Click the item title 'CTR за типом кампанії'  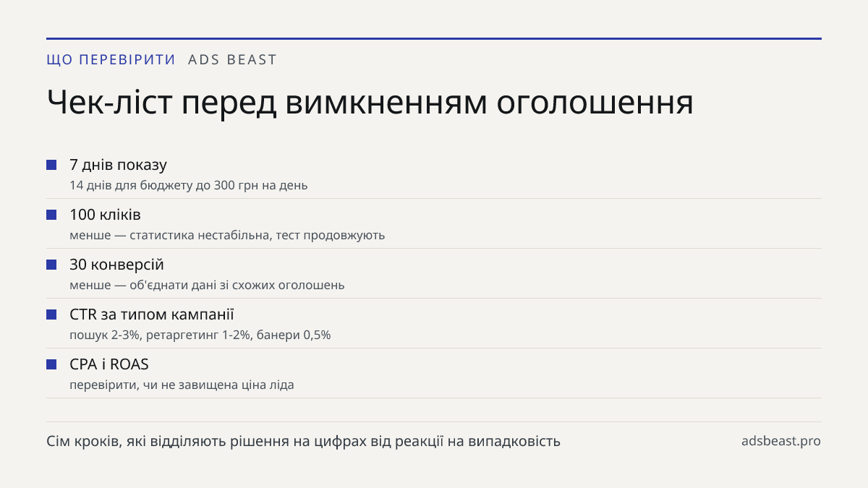tap(152, 314)
